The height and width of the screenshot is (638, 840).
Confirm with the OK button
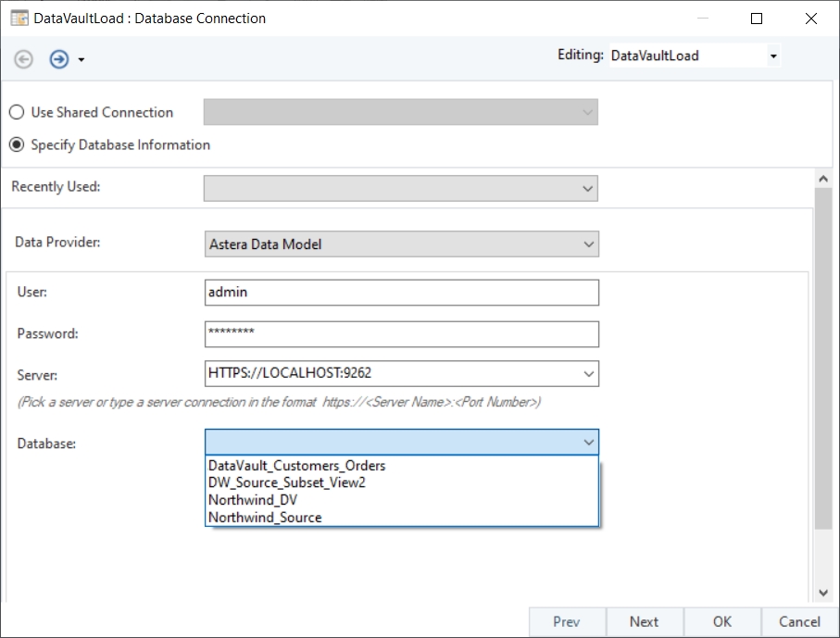pos(722,622)
